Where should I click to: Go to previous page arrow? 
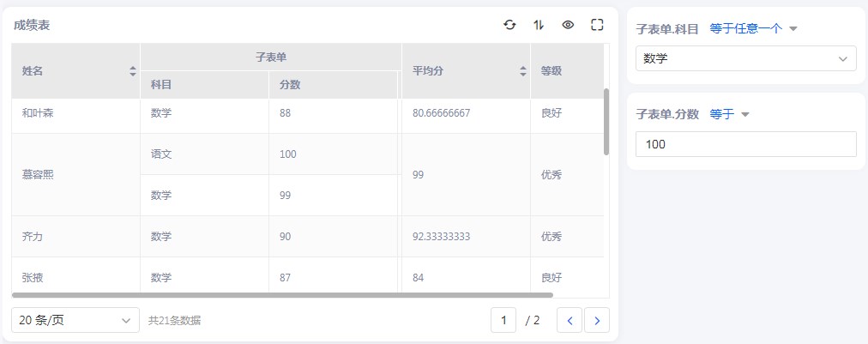[570, 320]
